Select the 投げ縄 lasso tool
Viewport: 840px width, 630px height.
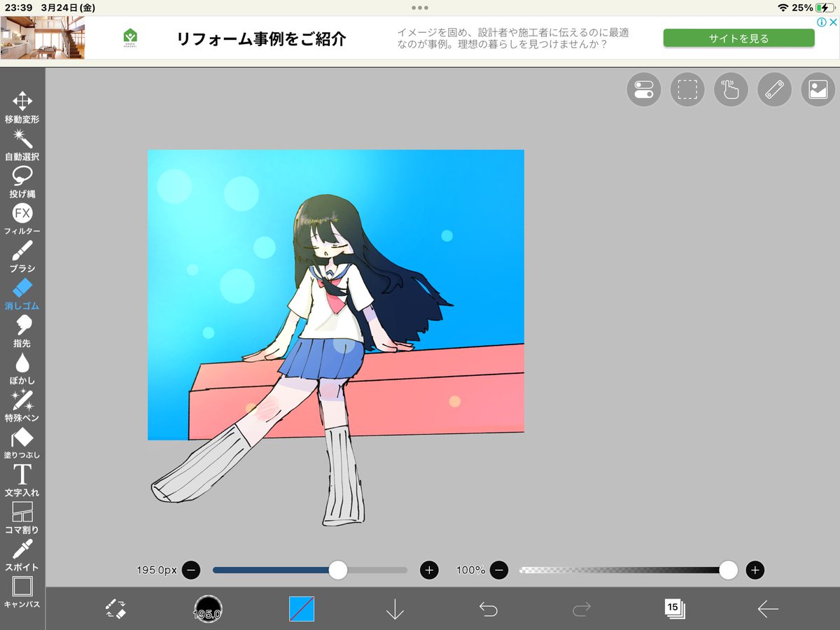coord(22,182)
